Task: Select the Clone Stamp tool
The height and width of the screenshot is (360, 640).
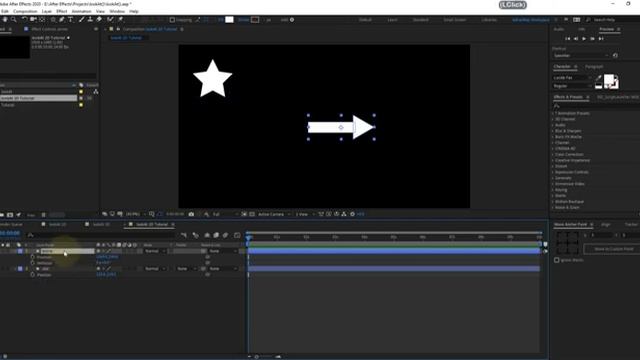Action: (90, 20)
